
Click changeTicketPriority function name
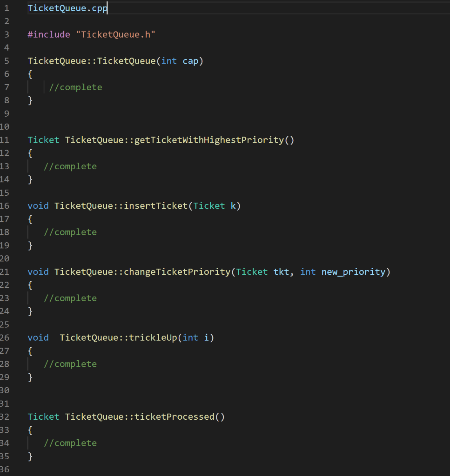point(177,271)
